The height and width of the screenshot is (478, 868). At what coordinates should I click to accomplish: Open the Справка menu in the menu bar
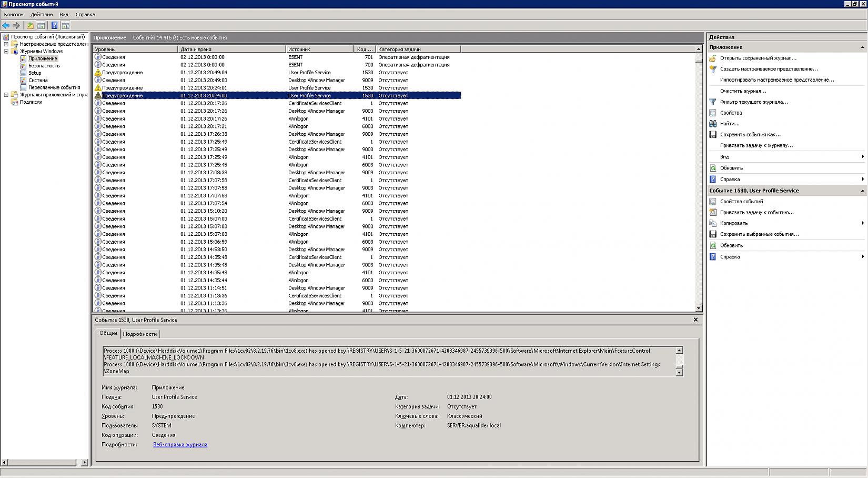click(85, 15)
